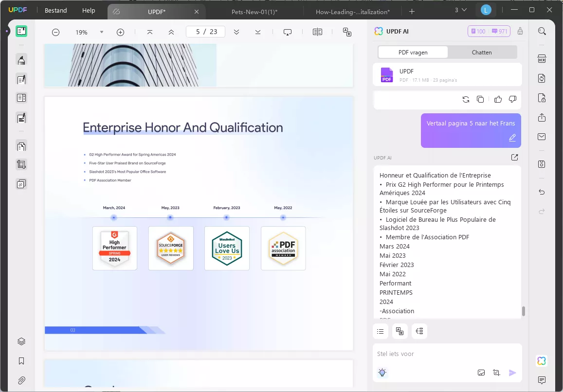
Task: Open the comments panel icon at bottom right
Action: 542,380
